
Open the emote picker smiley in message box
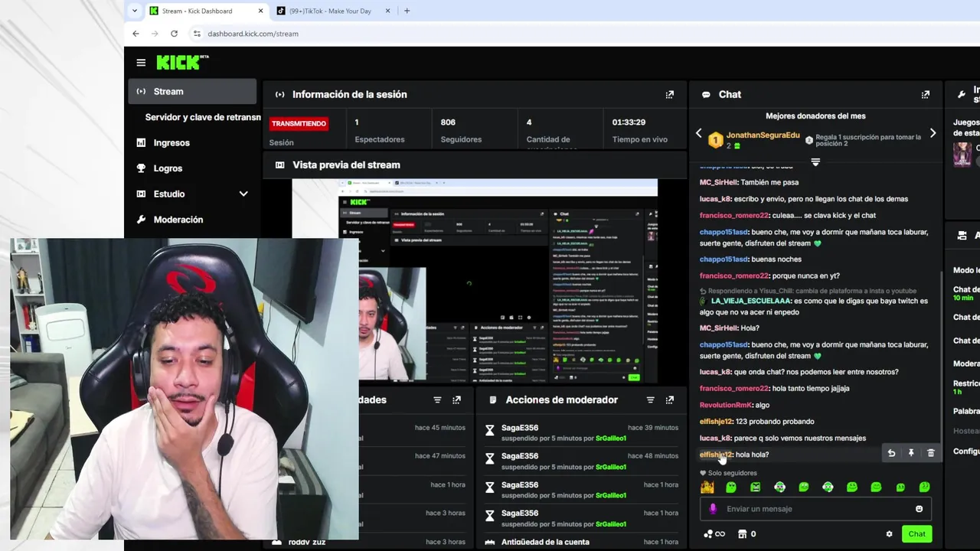(919, 509)
